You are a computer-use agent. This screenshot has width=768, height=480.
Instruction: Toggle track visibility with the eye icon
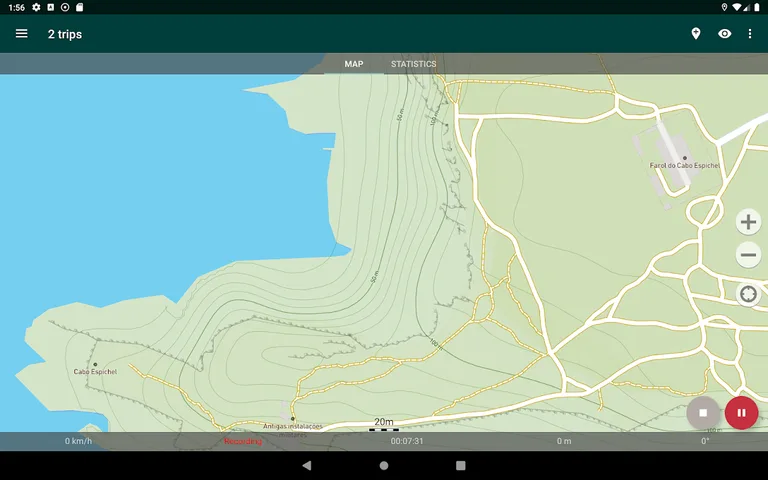coord(724,34)
